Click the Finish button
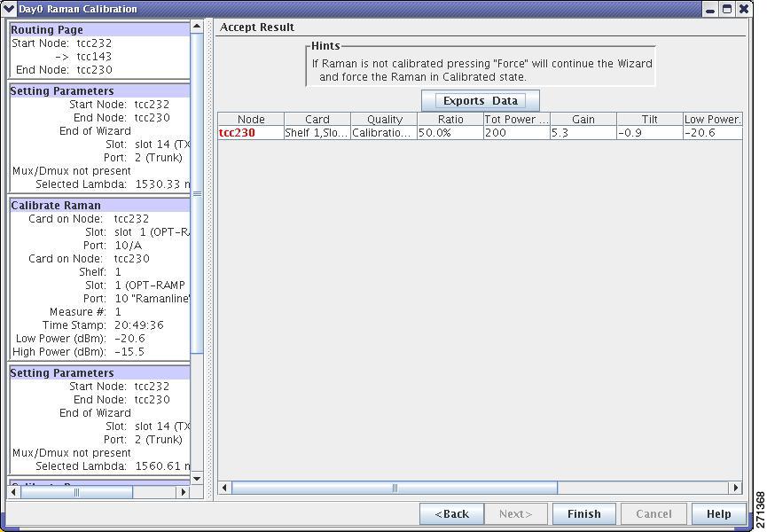The image size is (767, 532). tap(583, 513)
